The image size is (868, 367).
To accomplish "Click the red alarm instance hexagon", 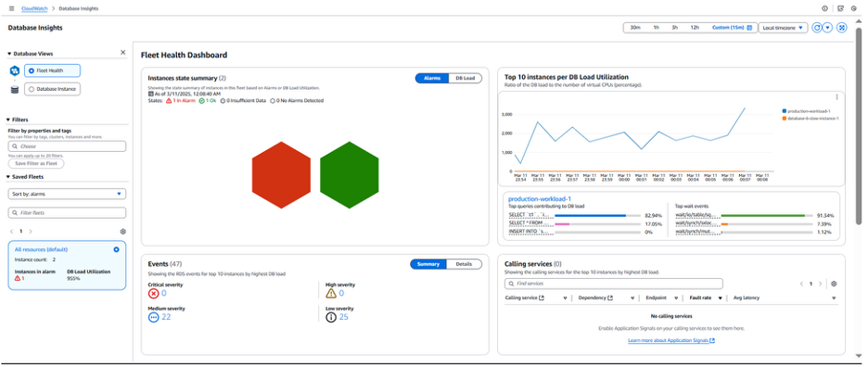I will click(x=281, y=175).
